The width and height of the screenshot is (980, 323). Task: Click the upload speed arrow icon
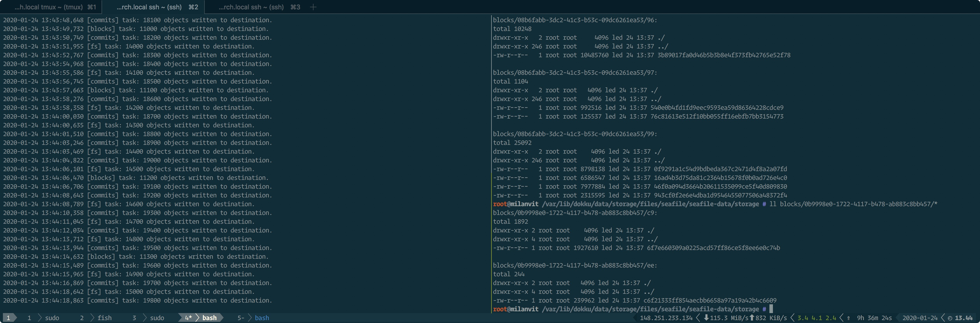752,318
